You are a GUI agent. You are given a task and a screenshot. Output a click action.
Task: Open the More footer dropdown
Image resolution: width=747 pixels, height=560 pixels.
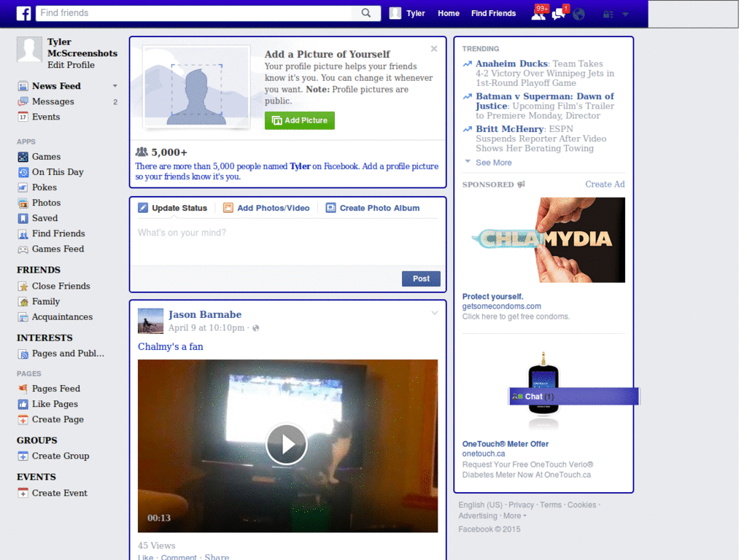tap(514, 516)
